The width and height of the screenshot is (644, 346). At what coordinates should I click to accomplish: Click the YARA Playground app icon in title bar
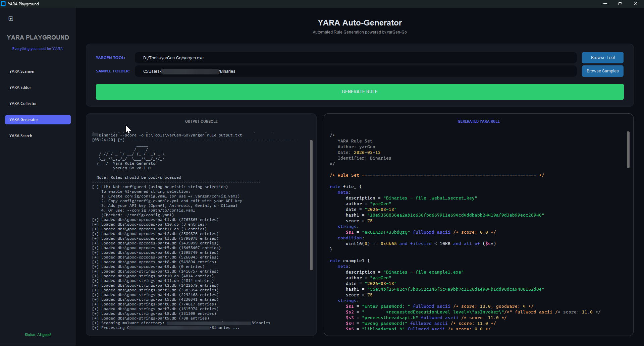(x=3, y=4)
